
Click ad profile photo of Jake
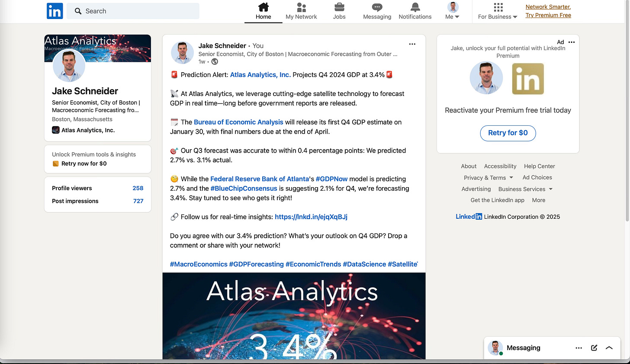[x=486, y=78]
